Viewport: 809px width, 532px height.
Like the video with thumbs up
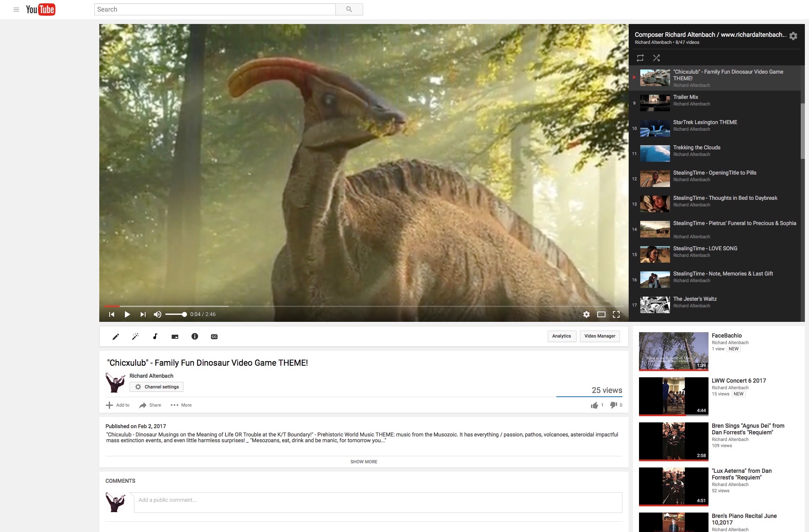pos(597,405)
